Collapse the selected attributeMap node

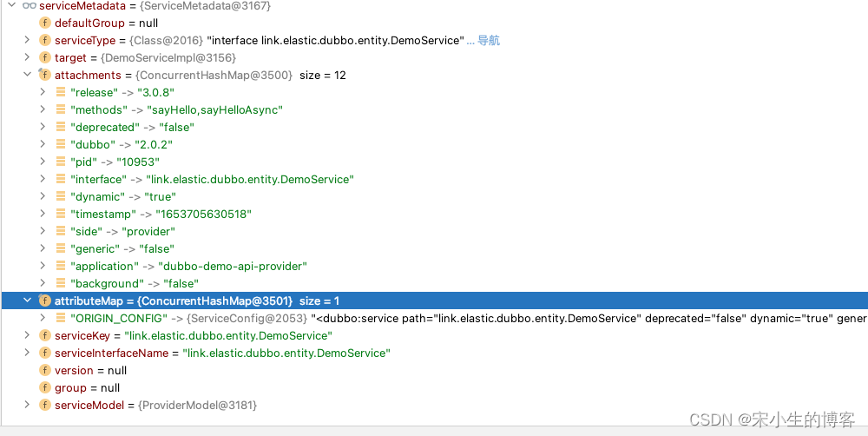point(27,301)
